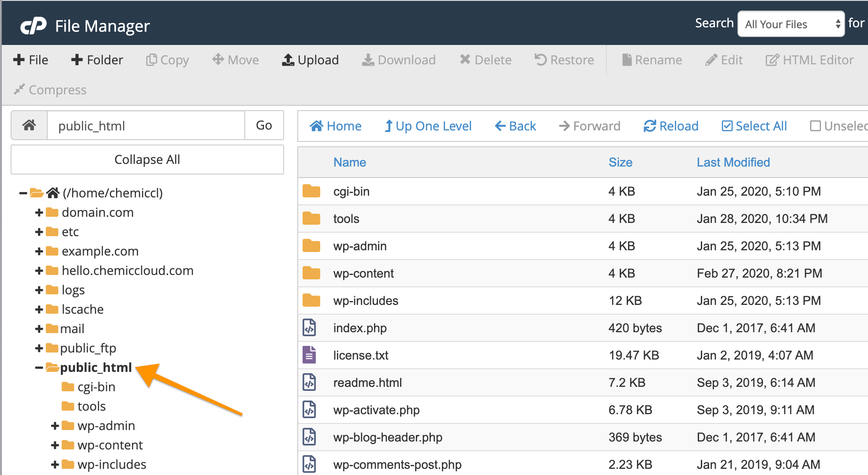Screen dimensions: 868x475
Task: Click the cPanel logo
Action: pyautogui.click(x=34, y=26)
